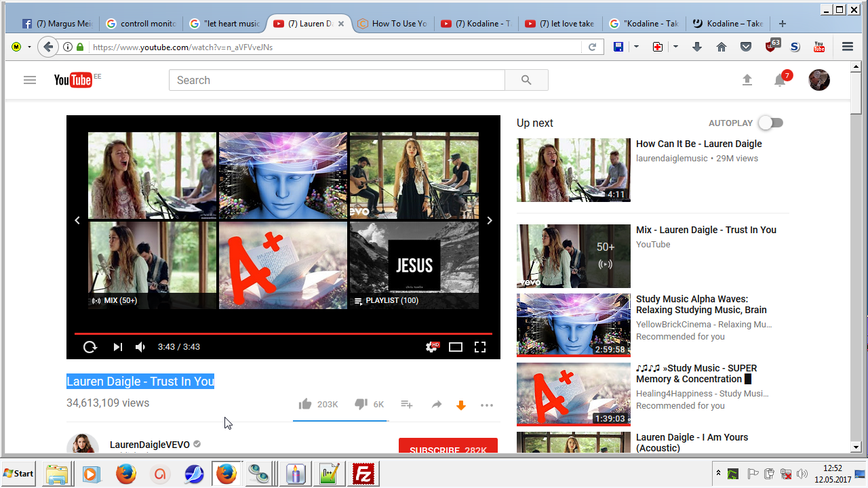Viewport: 868px width, 488px height.
Task: Go to Firefox home page
Action: coord(722,47)
